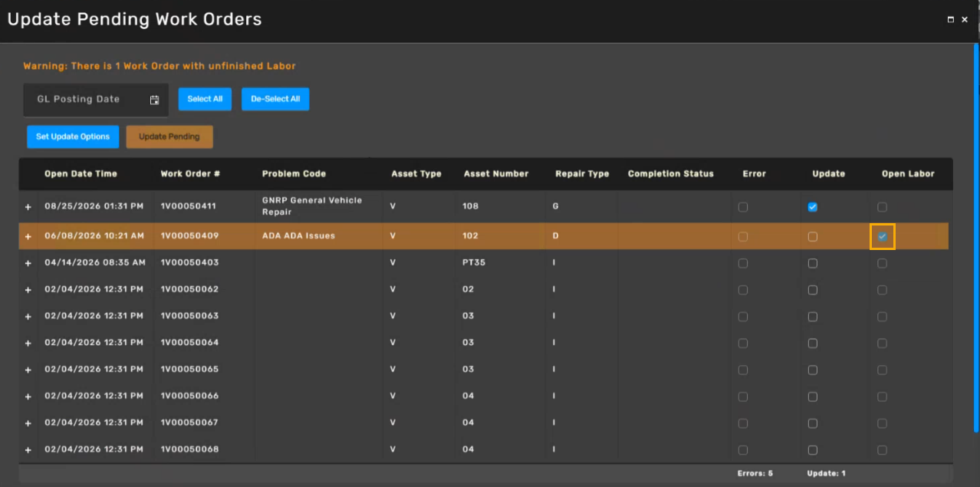Expand work order 1V00050403 row
The width and height of the screenshot is (980, 487).
tap(28, 263)
